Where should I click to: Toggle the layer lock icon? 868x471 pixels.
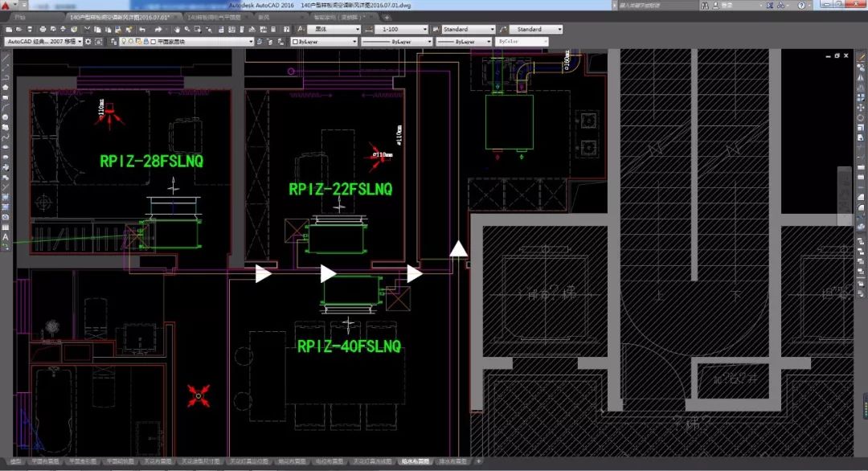(x=145, y=41)
